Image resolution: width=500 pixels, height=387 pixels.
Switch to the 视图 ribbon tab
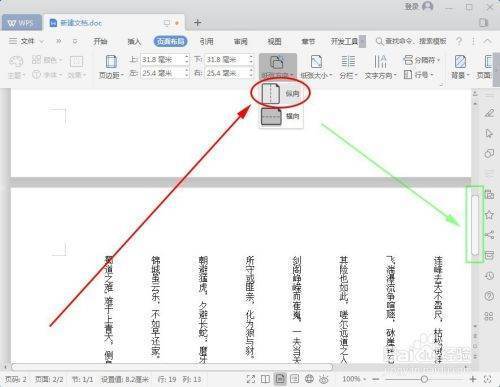[x=274, y=41]
